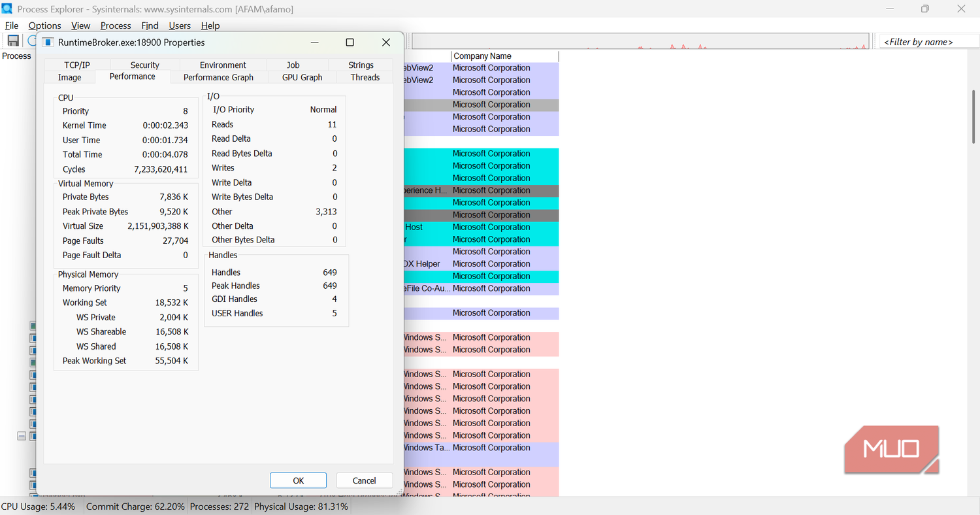The width and height of the screenshot is (980, 515).
Task: Open the View menu
Action: coord(81,25)
